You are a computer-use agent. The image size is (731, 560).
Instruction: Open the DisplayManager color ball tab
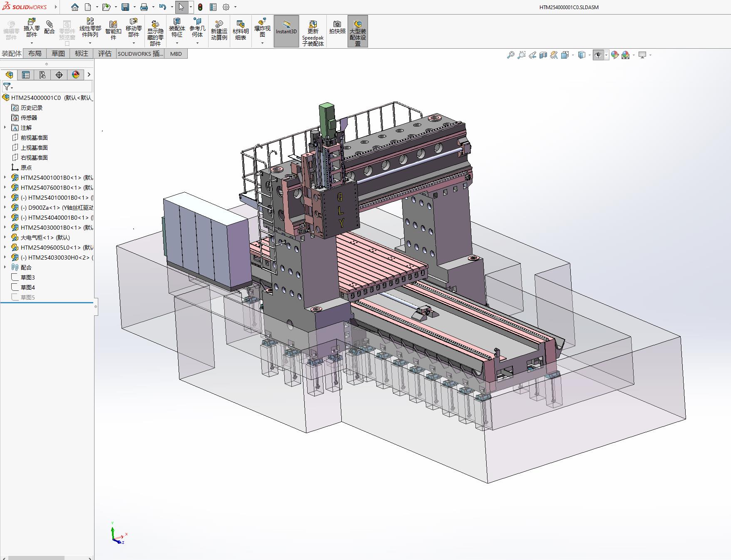75,75
